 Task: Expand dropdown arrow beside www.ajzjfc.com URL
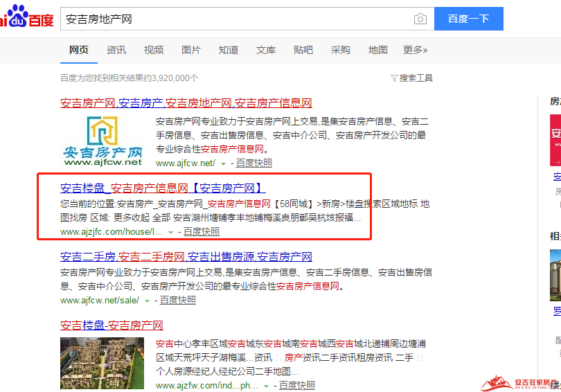(x=170, y=233)
